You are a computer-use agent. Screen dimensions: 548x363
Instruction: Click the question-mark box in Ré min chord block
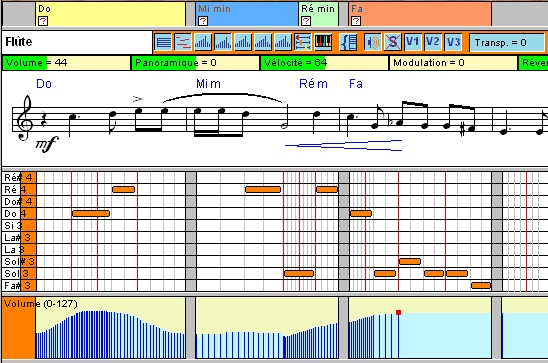tap(306, 21)
